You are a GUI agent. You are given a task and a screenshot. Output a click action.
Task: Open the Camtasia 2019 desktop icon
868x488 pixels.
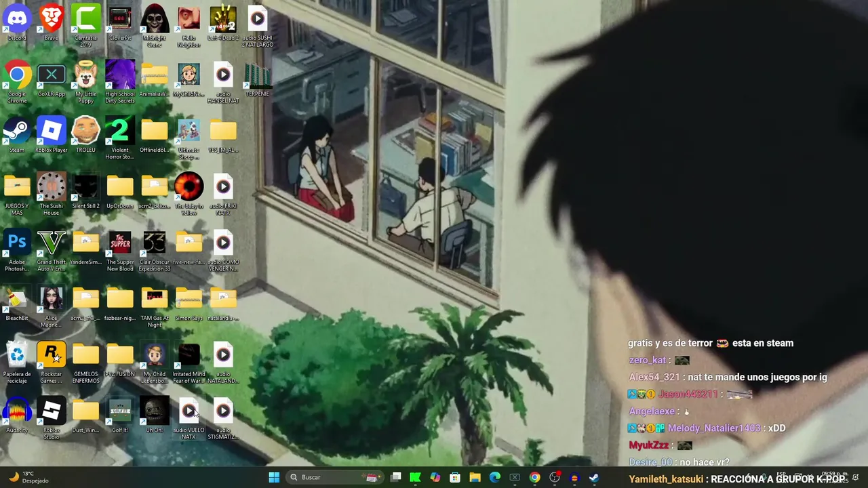(x=85, y=26)
